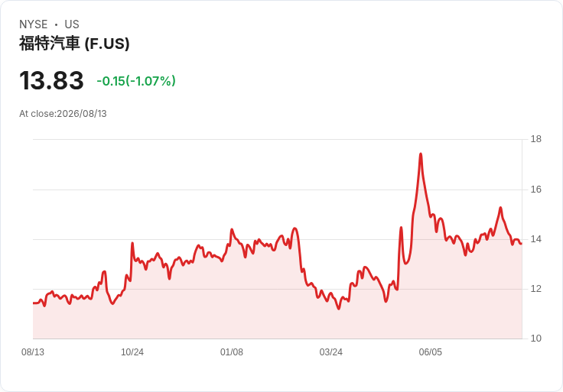This screenshot has height=392, width=563.
Task: Click the chart's spike near 10/24
Action: tap(132, 243)
